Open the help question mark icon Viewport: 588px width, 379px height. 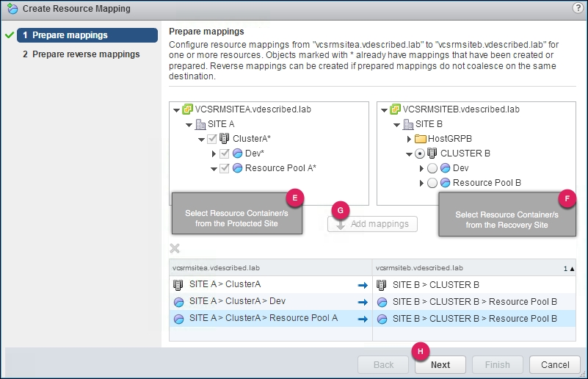578,8
